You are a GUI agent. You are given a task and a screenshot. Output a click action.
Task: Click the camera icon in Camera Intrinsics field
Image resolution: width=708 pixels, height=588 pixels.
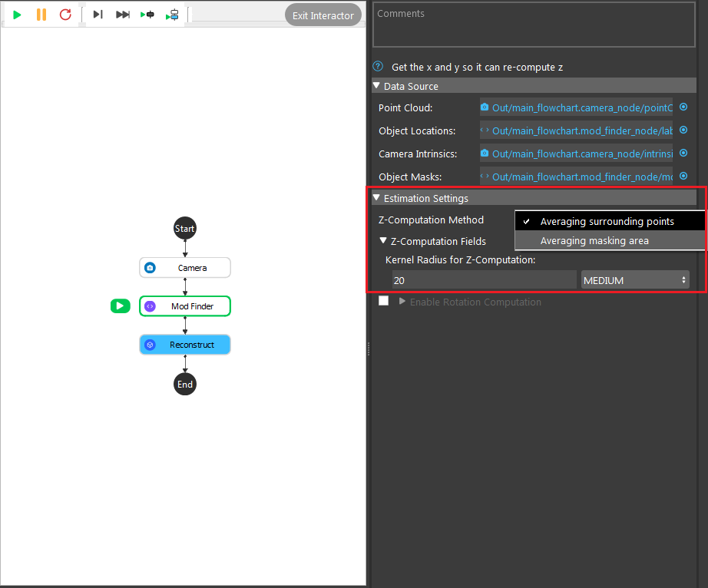point(485,154)
